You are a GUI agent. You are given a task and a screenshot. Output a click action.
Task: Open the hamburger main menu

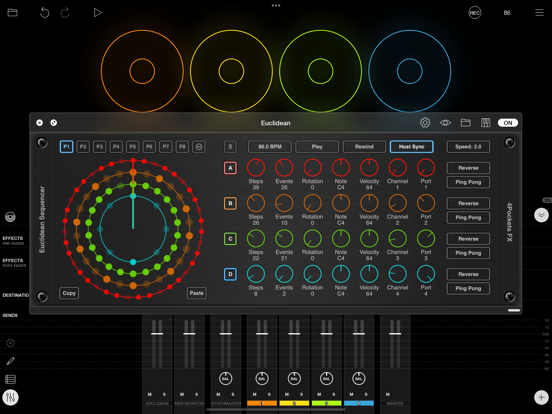pos(539,13)
